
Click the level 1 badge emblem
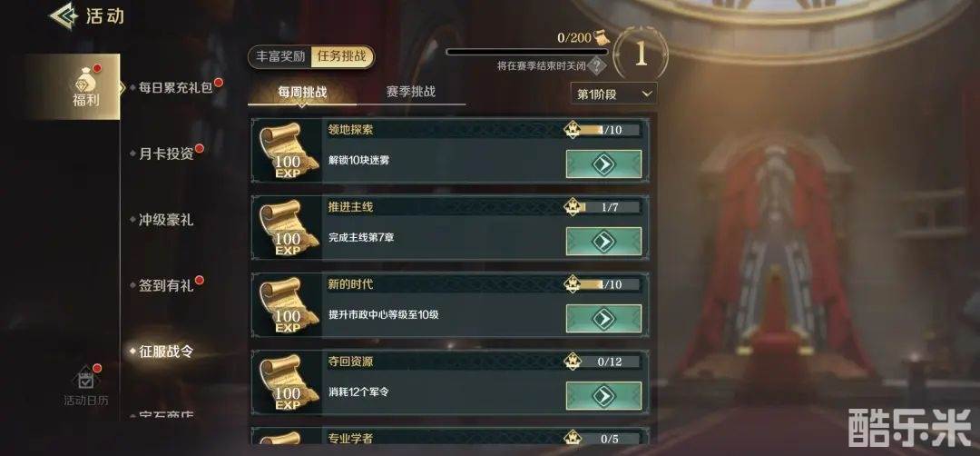pos(642,55)
